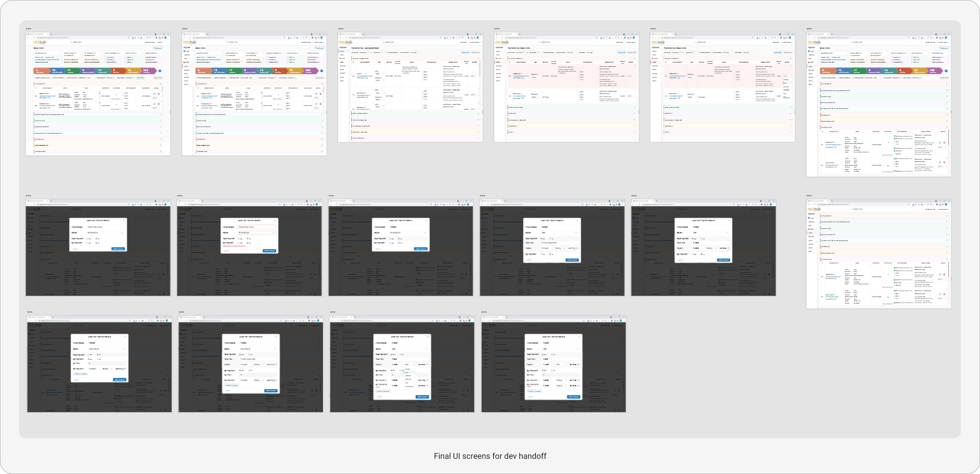
Task: Select green pipeline stage in top-left frame
Action: tap(71, 71)
